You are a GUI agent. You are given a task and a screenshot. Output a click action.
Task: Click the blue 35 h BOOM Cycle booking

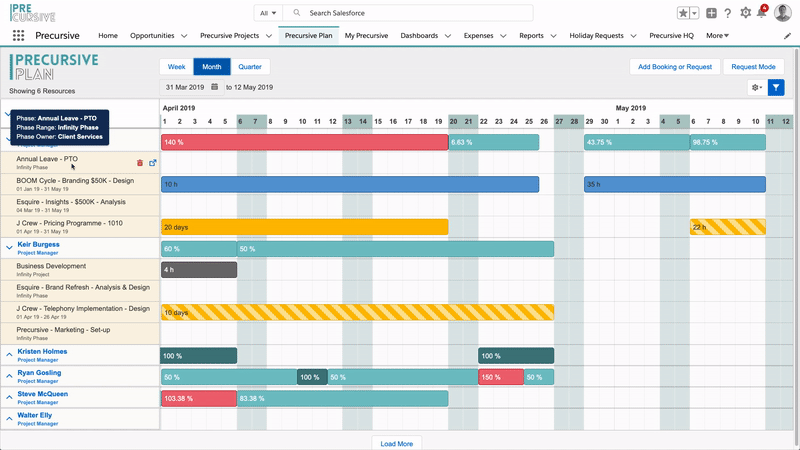675,184
